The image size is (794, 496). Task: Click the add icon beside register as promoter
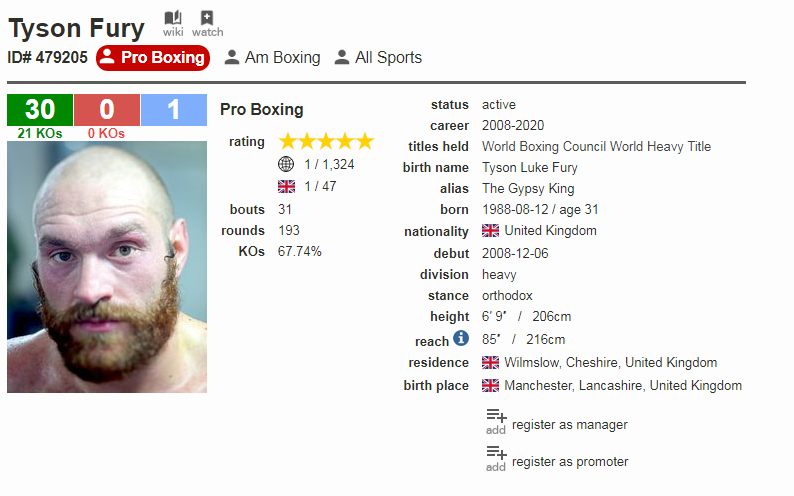pyautogui.click(x=496, y=456)
